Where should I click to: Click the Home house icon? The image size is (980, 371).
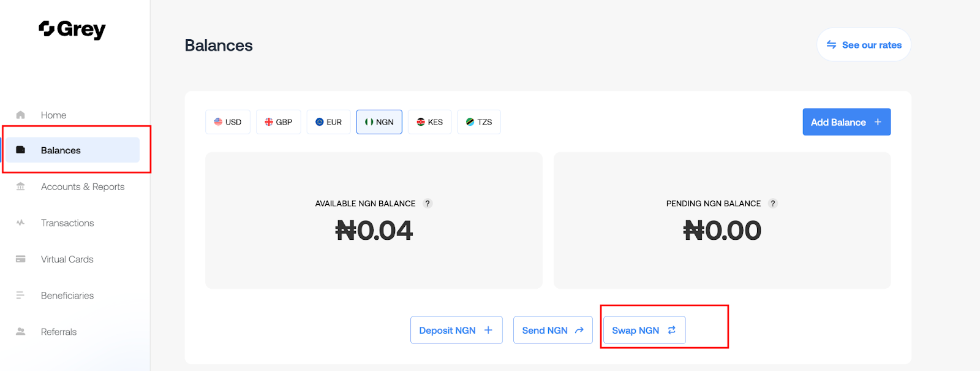21,115
